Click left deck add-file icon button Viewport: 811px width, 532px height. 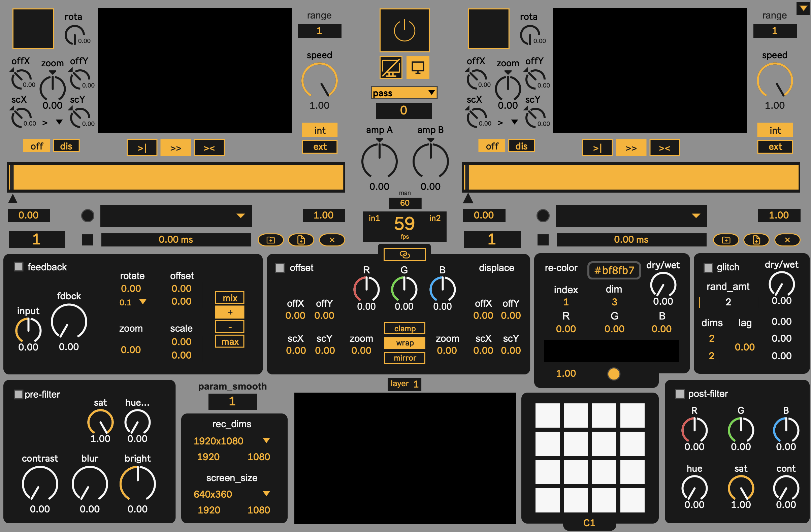pyautogui.click(x=301, y=240)
